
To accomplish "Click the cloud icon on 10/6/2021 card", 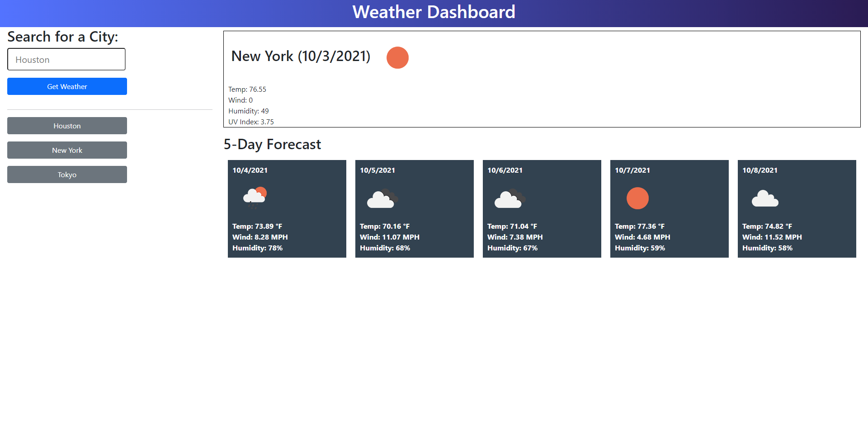I will pyautogui.click(x=509, y=198).
